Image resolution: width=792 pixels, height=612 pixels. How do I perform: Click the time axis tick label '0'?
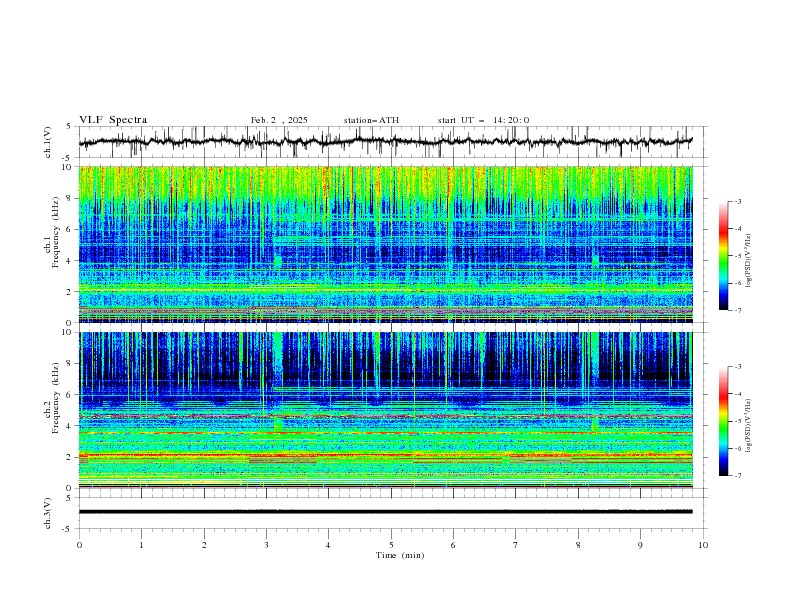click(79, 545)
